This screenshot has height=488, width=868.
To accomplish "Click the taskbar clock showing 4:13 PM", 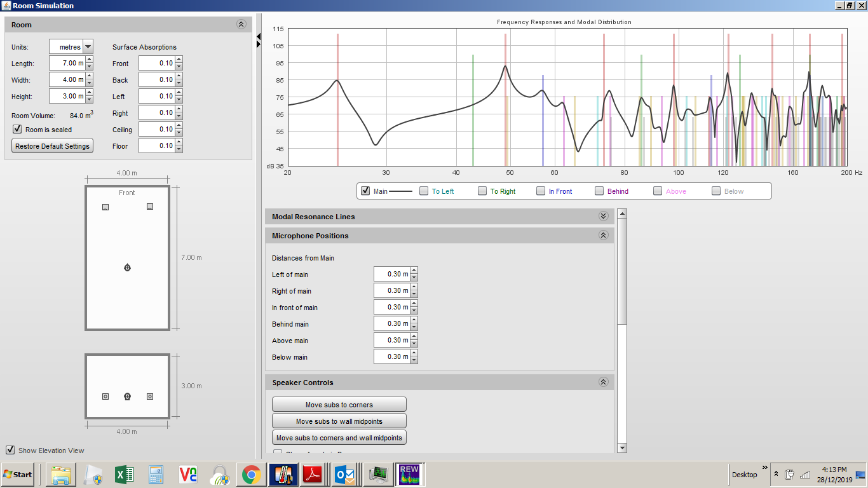I will click(834, 470).
